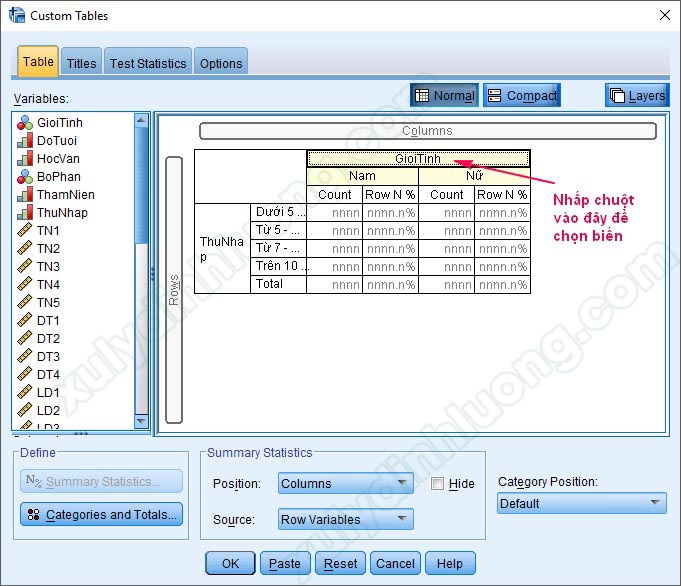Screen dimensions: 681x586
Task: Click the ThamNien ordinal bar icon
Action: click(25, 194)
